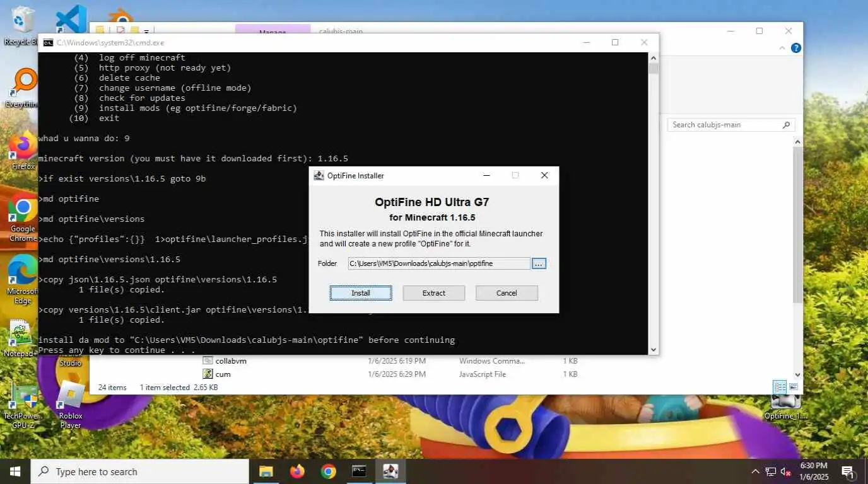Collapse the File Explorer ribbon chevron
The height and width of the screenshot is (484, 868).
(783, 48)
